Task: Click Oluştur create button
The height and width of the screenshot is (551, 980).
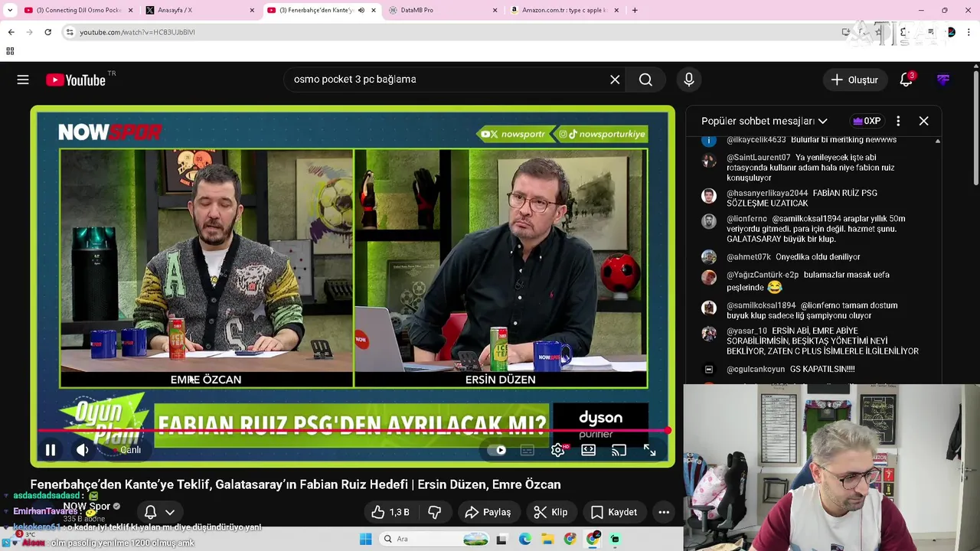Action: [855, 80]
